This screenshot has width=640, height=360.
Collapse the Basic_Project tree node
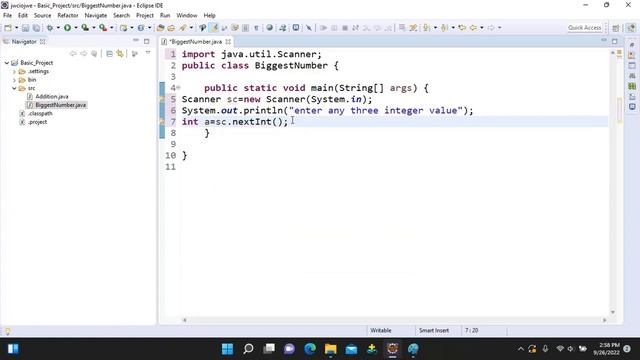point(7,63)
